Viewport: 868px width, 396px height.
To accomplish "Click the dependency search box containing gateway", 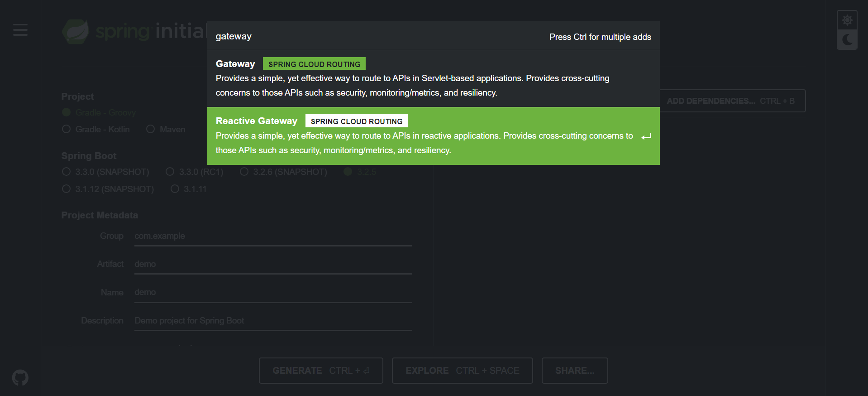I will tap(376, 36).
